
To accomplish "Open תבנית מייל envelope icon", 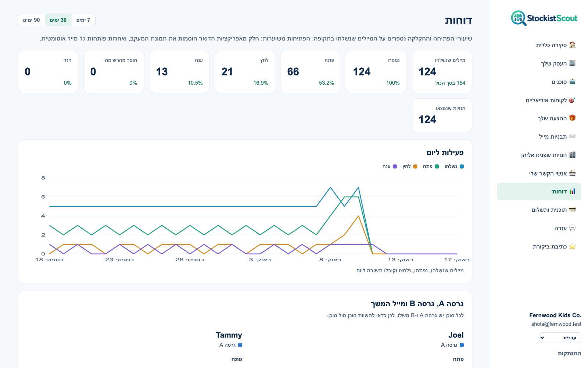I will point(572,137).
